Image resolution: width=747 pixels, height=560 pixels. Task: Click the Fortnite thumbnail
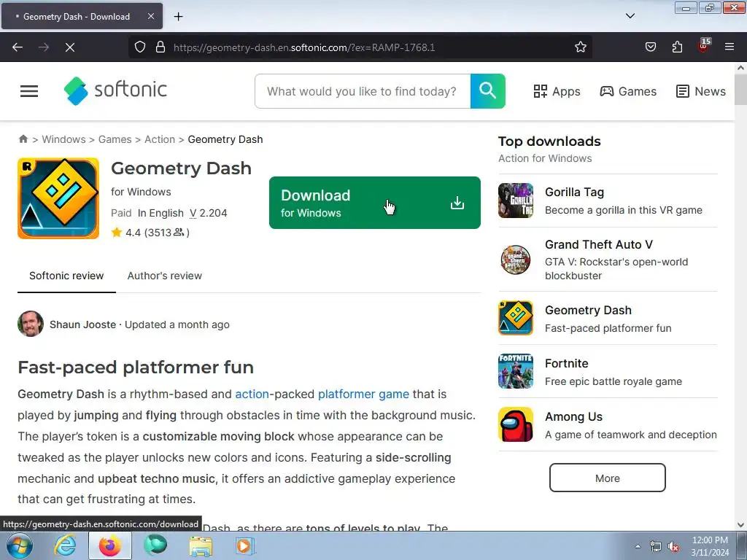coord(516,371)
